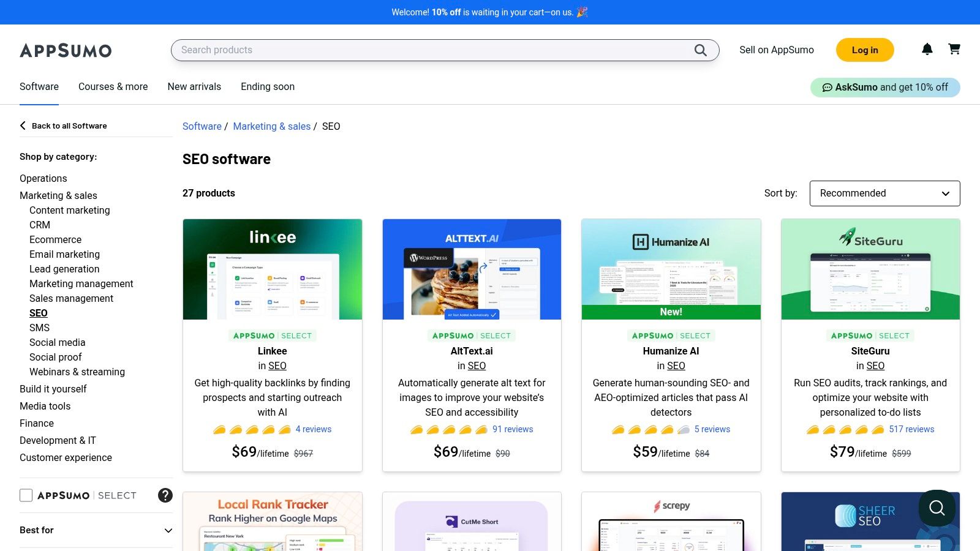This screenshot has width=980, height=551.
Task: Open the chat search bubble icon
Action: click(937, 508)
